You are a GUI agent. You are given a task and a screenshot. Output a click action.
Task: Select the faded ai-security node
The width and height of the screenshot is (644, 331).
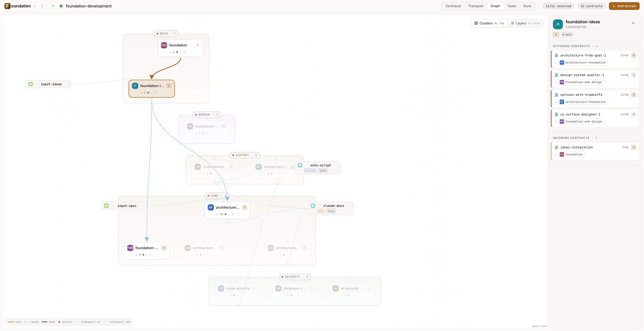pos(352,291)
